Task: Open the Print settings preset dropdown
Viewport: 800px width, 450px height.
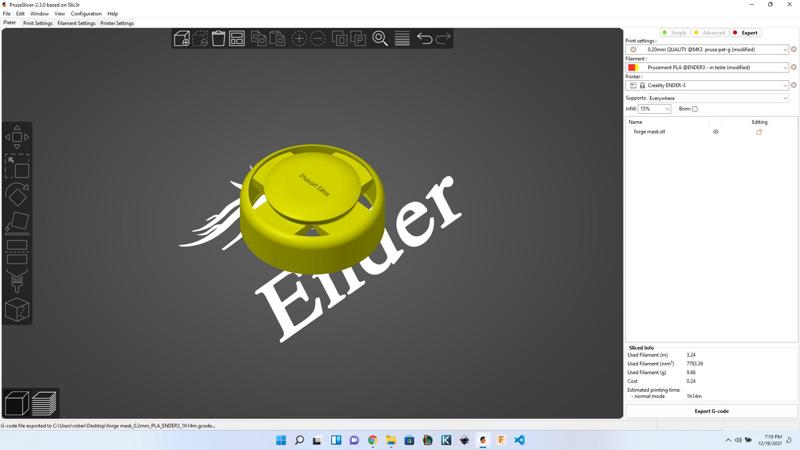Action: pyautogui.click(x=707, y=49)
